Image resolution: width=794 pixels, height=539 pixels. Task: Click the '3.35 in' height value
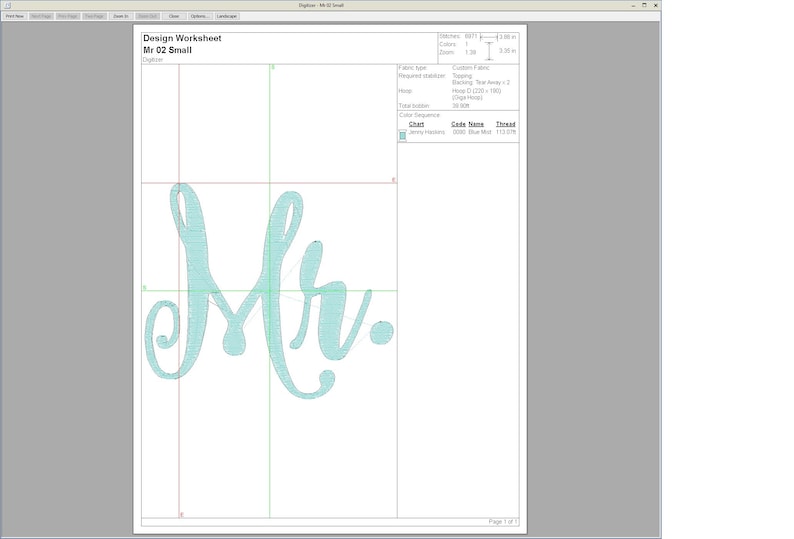[x=507, y=51]
